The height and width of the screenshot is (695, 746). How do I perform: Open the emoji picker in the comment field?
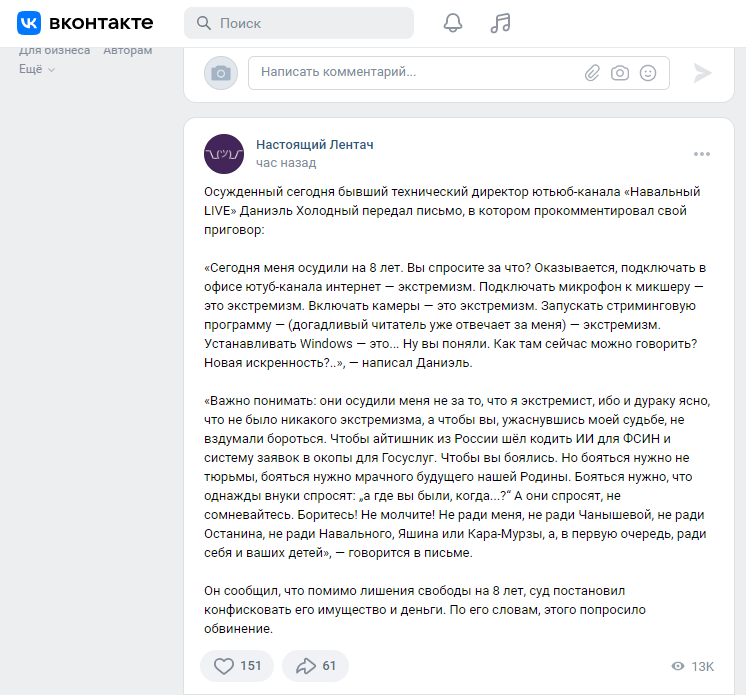[x=648, y=72]
